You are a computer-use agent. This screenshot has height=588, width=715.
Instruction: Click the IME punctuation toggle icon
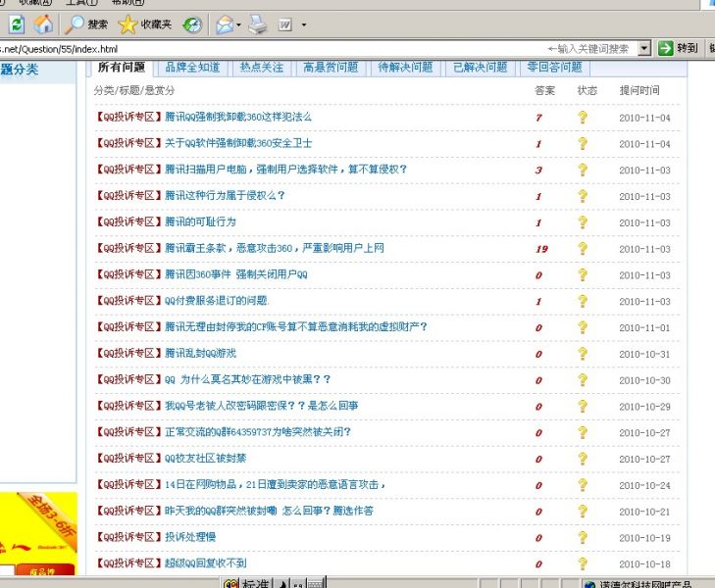tap(297, 584)
